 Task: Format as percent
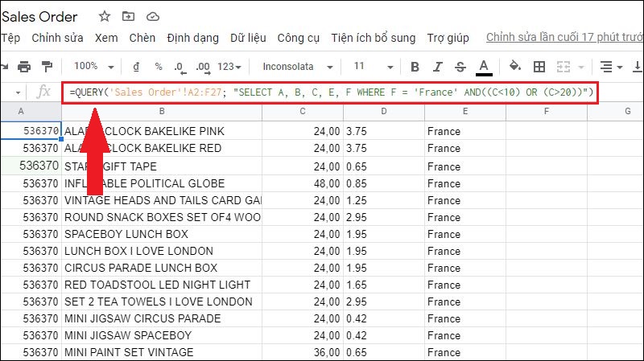159,67
